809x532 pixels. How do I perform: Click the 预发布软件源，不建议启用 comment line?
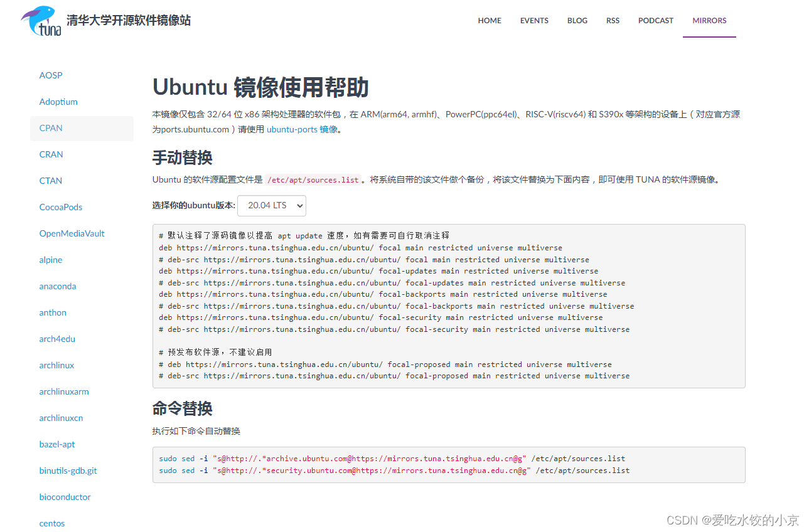coord(215,353)
